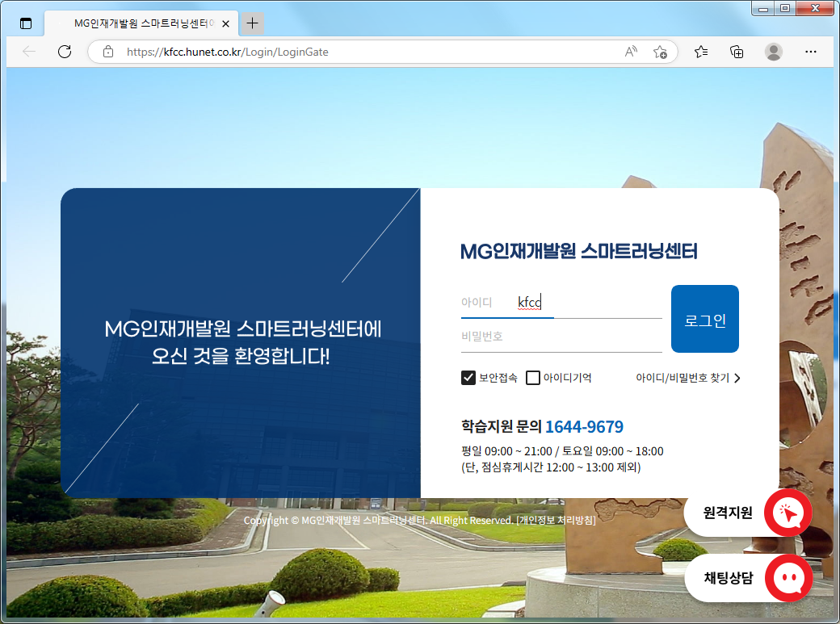Open the Collections icon in the toolbar
840x624 pixels.
pyautogui.click(x=736, y=51)
